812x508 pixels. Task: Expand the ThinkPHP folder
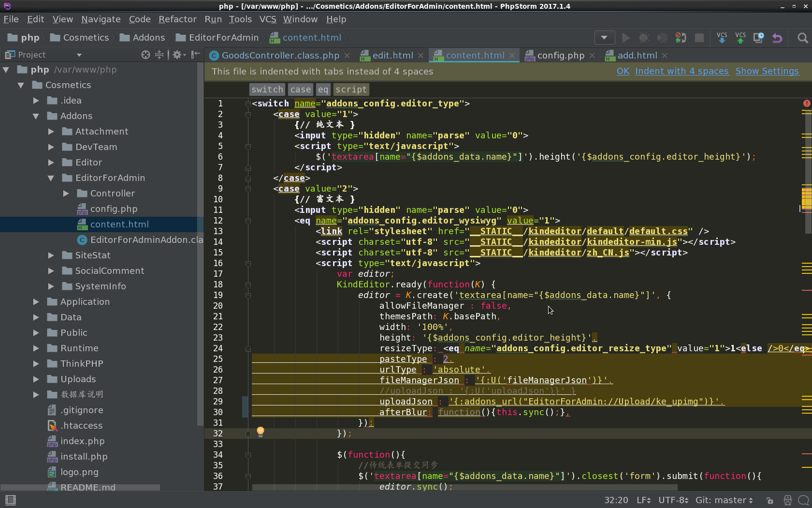36,364
